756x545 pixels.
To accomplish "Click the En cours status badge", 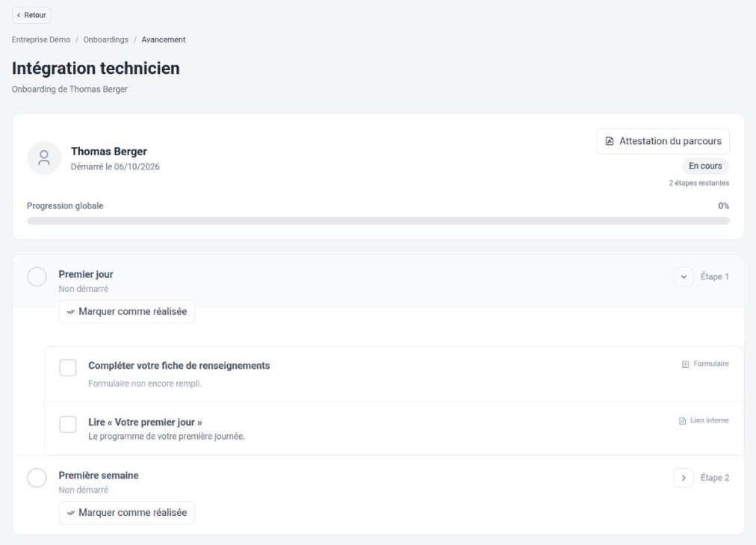I will tap(705, 166).
